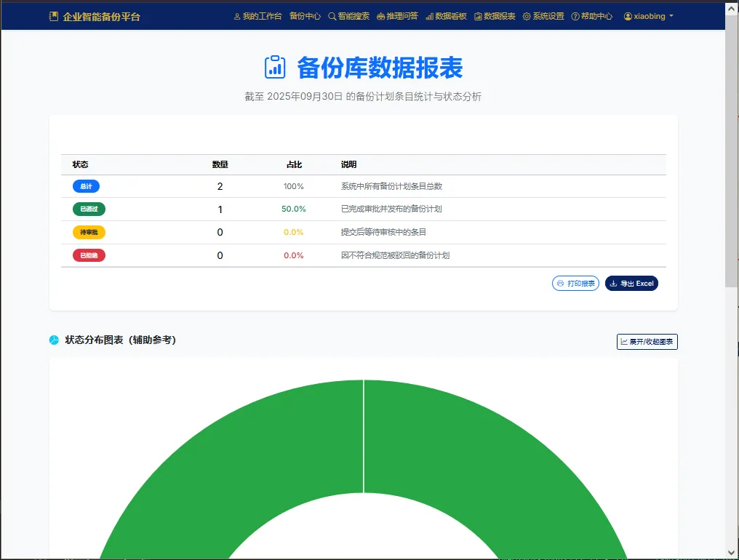
Task: Click the 状态分布图表 (辅助参考) heading
Action: pos(121,340)
